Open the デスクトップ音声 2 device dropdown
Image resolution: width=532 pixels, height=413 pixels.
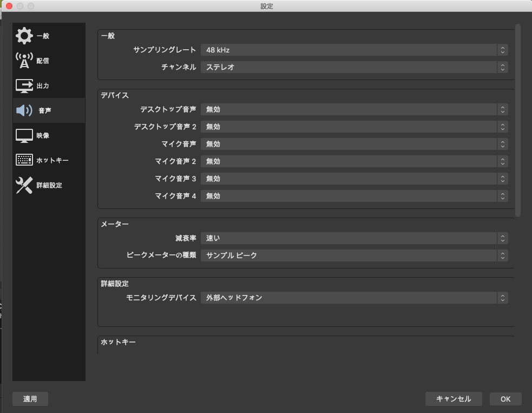click(354, 127)
